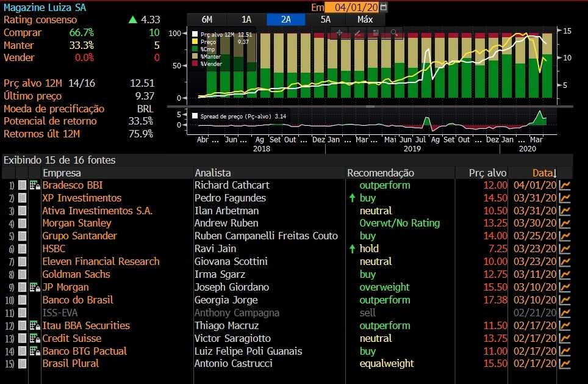Select the 2A chart range tab
The height and width of the screenshot is (384, 588).
pyautogui.click(x=285, y=20)
